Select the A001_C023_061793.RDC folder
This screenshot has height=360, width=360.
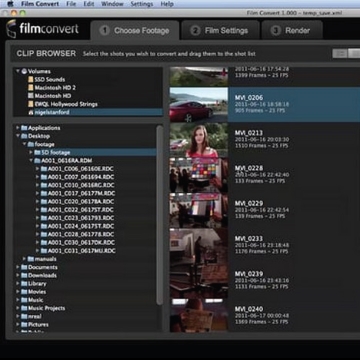point(81,218)
